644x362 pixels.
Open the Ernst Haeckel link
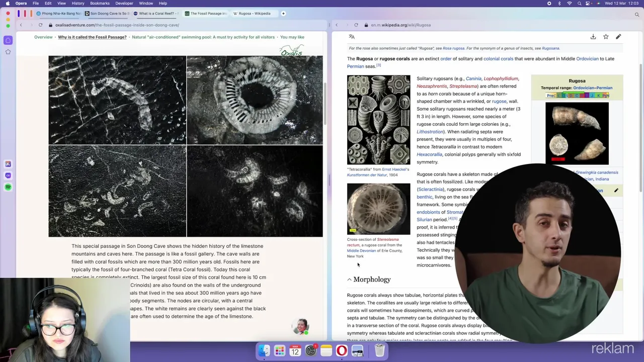coord(395,169)
